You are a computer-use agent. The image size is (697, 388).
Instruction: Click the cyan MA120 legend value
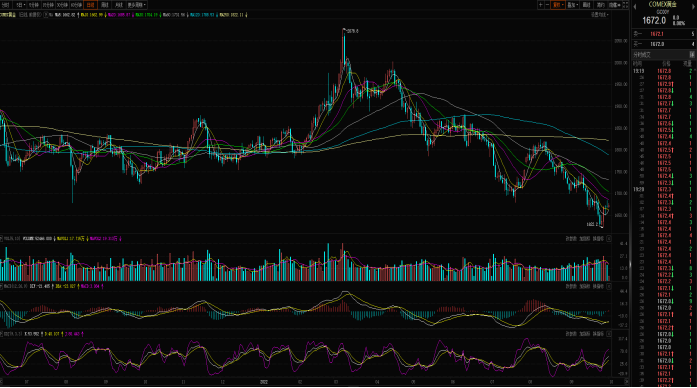click(202, 15)
